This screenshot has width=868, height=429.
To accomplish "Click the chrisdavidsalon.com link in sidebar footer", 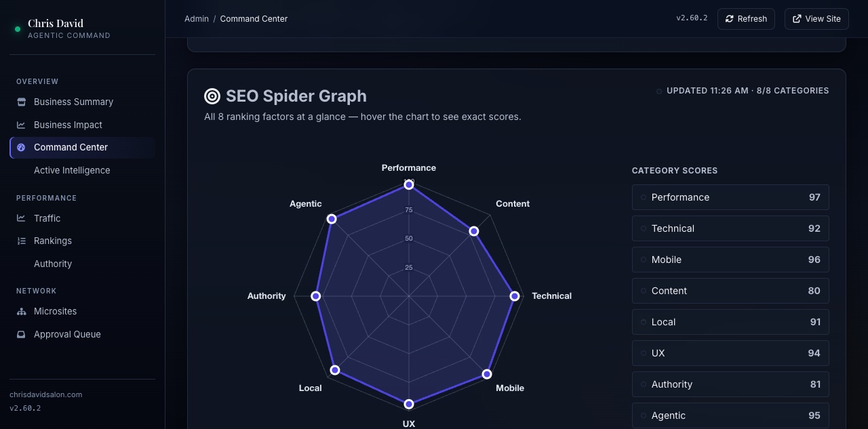I will click(x=46, y=394).
